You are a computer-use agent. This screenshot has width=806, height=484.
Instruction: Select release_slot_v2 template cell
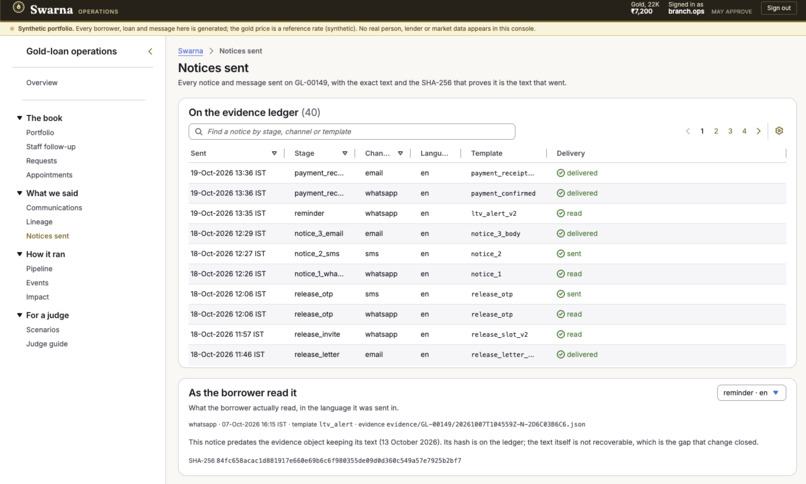pos(500,334)
